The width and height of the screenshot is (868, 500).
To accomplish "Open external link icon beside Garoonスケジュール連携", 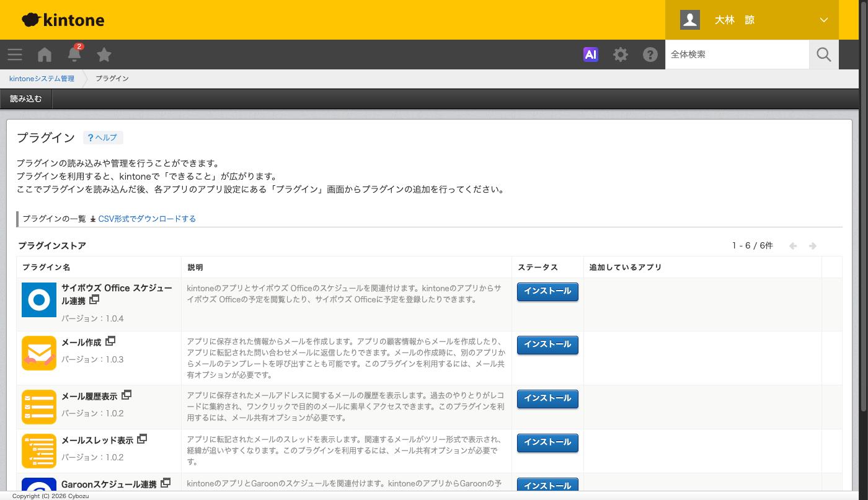I will 166,483.
